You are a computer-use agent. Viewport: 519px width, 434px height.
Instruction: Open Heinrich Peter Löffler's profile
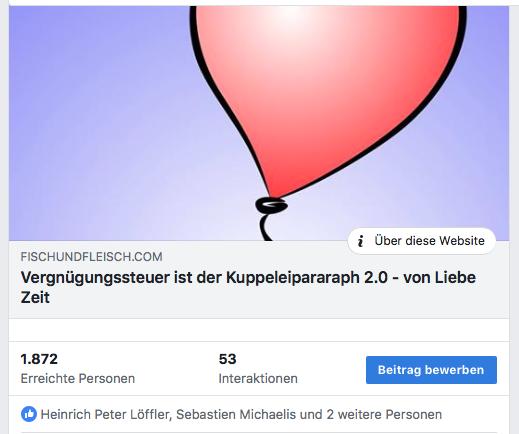point(106,415)
